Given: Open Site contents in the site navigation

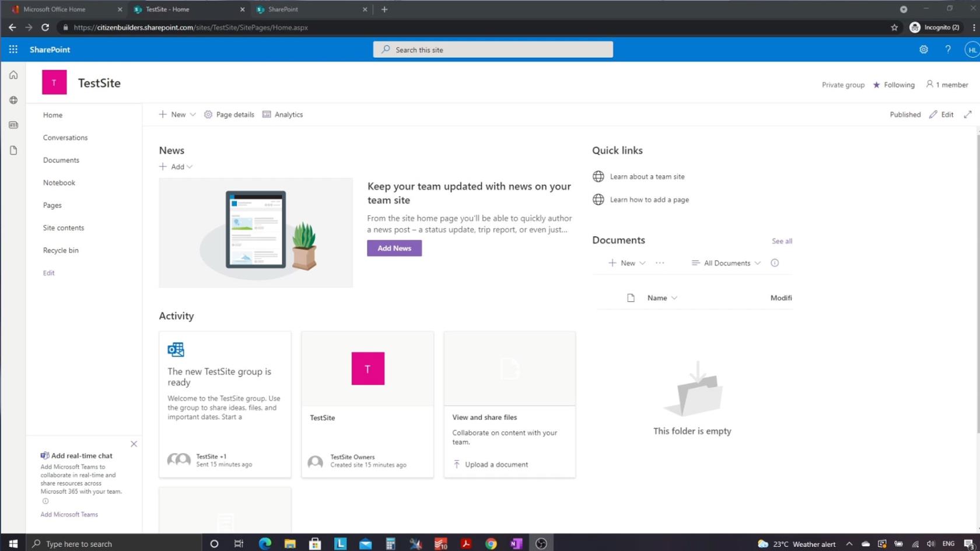Looking at the screenshot, I should coord(64,228).
